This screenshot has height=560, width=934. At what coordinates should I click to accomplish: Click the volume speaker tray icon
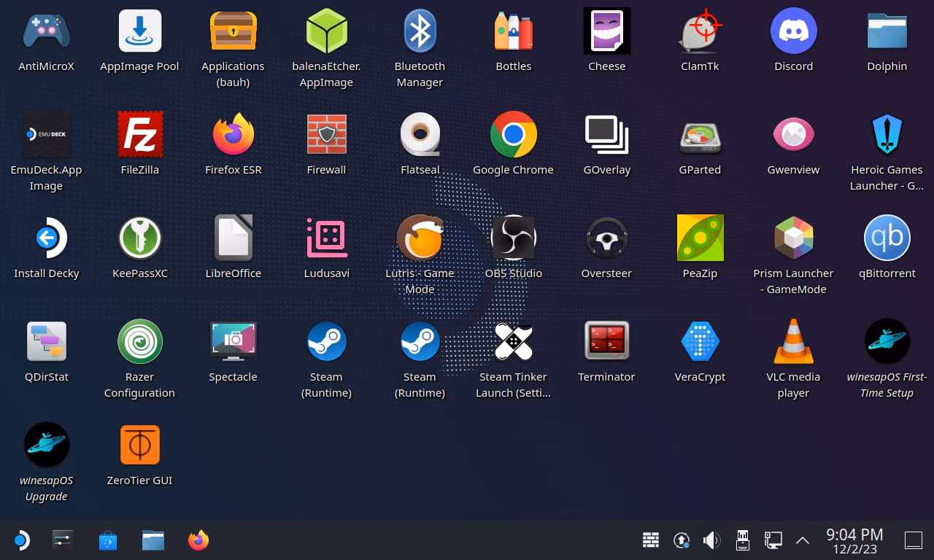(x=711, y=540)
